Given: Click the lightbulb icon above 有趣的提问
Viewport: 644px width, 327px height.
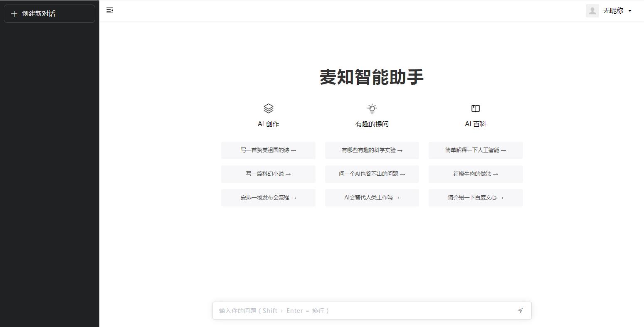Looking at the screenshot, I should [372, 108].
